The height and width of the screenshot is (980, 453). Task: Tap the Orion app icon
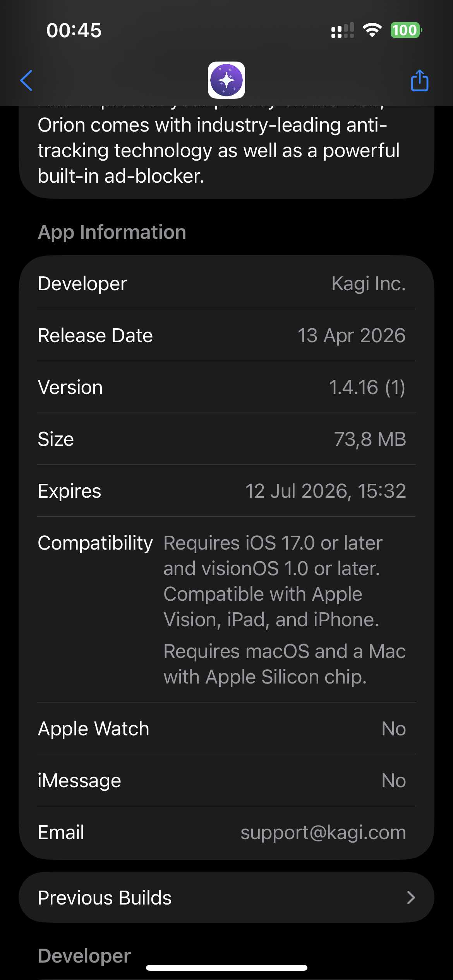pyautogui.click(x=226, y=80)
